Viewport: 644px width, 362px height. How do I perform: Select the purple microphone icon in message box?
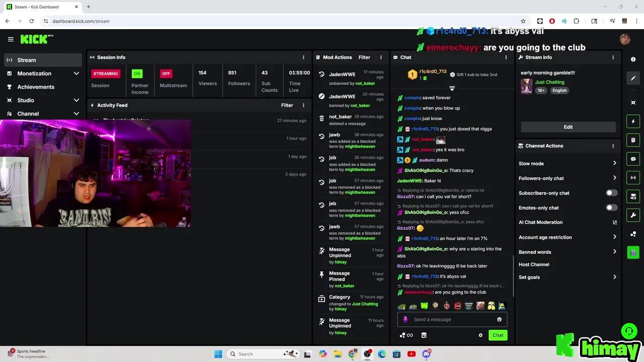click(406, 319)
